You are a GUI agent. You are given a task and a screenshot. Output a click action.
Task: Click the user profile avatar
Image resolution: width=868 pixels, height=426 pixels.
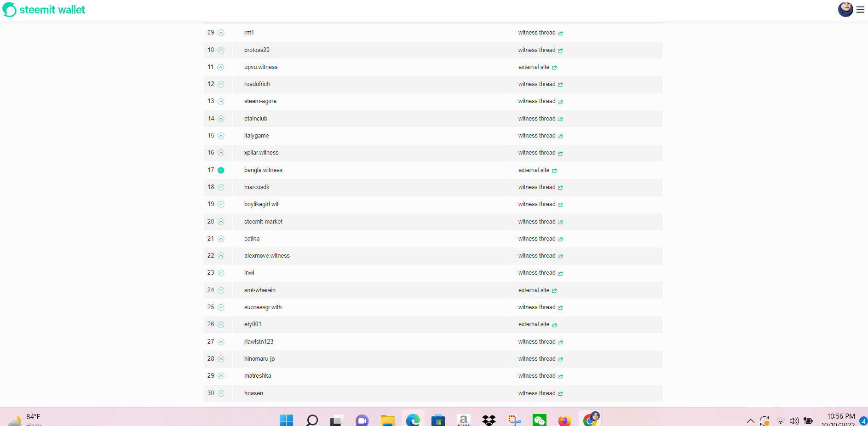pos(845,9)
